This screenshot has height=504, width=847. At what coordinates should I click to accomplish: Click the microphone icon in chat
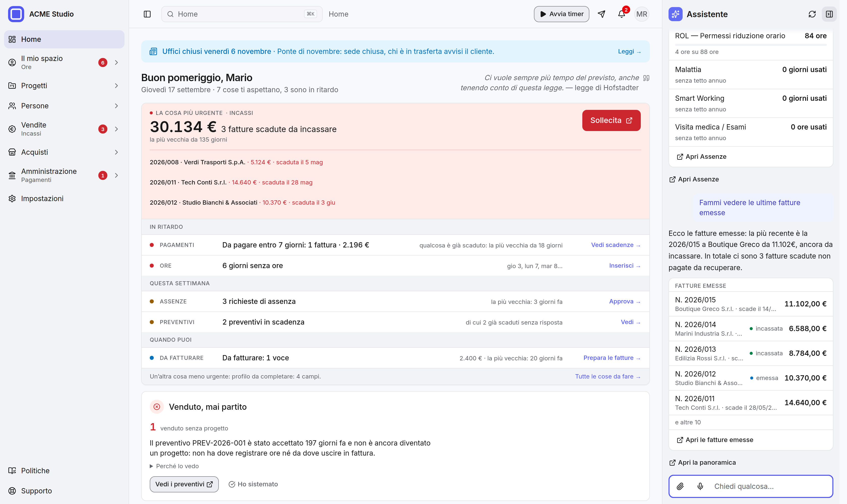point(700,486)
